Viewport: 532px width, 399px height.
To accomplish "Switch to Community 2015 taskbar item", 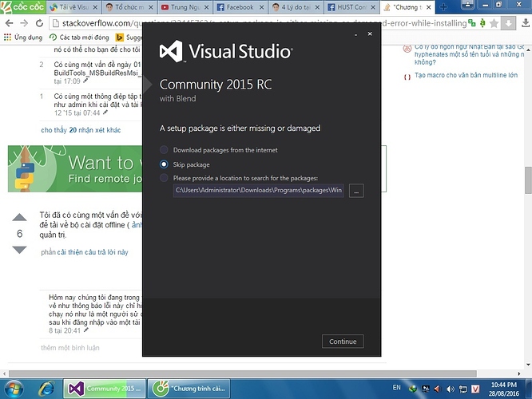I will click(x=105, y=389).
